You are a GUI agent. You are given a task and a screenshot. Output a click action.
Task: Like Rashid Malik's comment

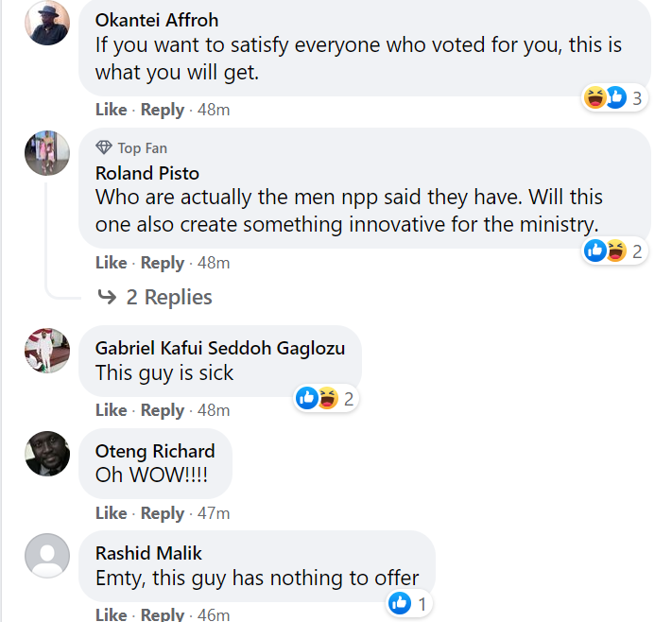coord(111,614)
